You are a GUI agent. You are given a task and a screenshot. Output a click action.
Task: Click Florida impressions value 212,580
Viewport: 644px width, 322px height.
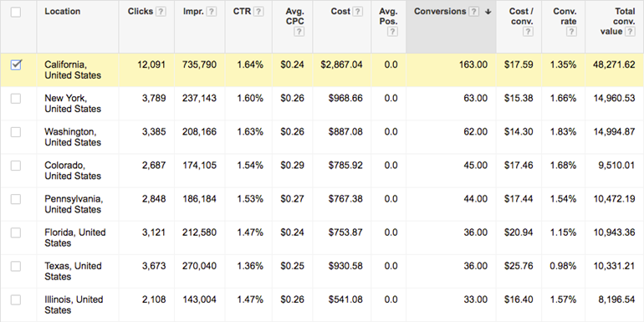point(200,233)
